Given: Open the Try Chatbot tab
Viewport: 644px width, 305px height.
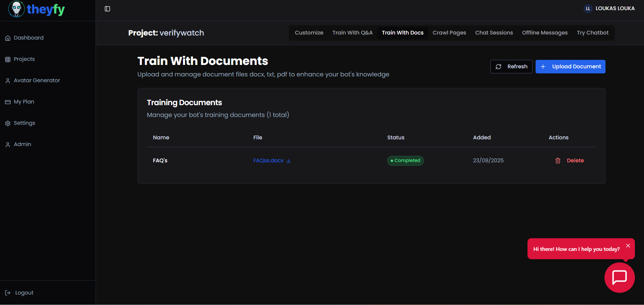Looking at the screenshot, I should 593,33.
